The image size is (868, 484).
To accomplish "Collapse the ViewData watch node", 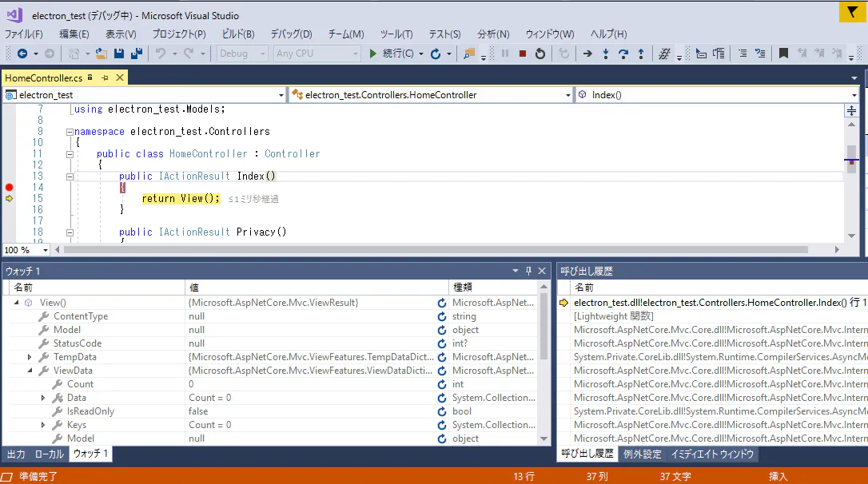I will 30,371.
